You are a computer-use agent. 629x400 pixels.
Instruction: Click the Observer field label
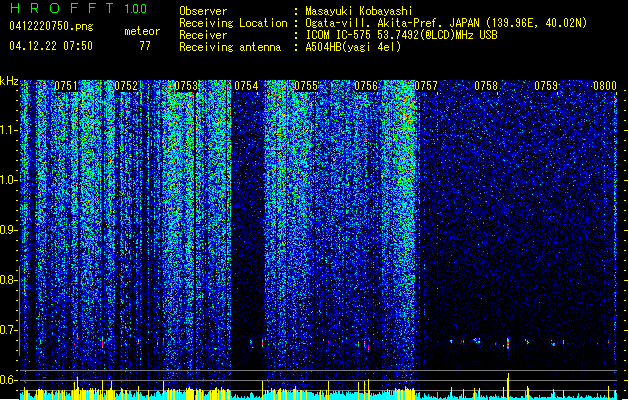click(x=203, y=11)
